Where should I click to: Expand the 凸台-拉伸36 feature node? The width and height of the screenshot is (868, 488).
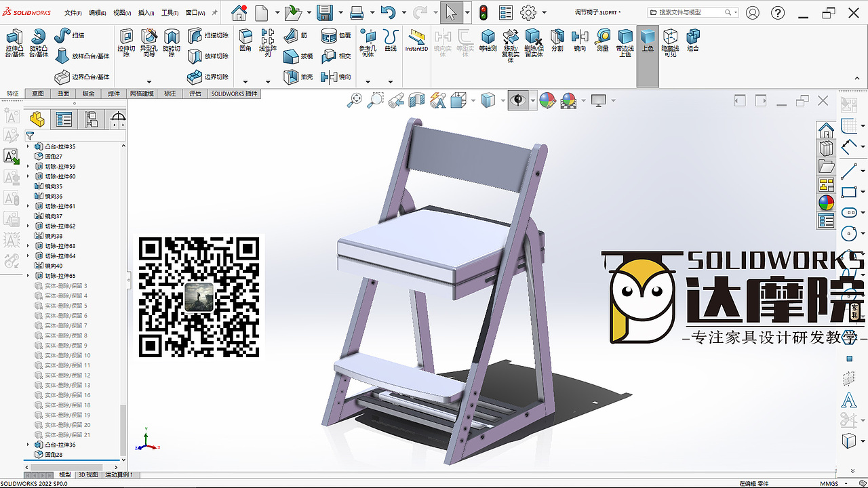[x=28, y=445]
